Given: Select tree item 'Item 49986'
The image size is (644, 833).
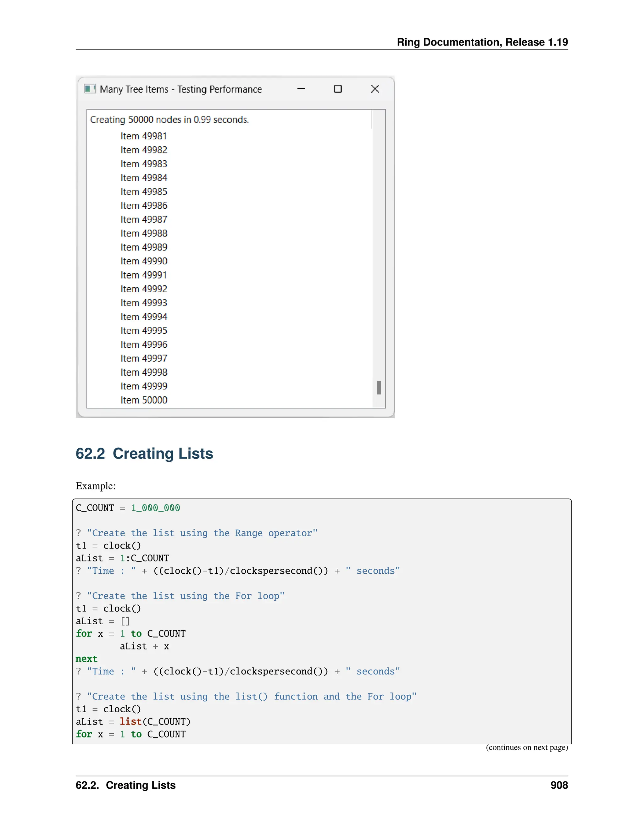Looking at the screenshot, I should [x=144, y=206].
